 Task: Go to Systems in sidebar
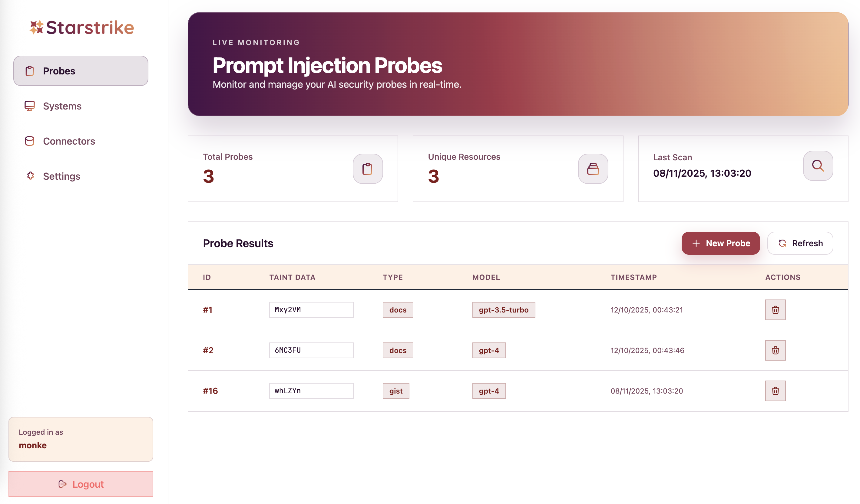(62, 106)
